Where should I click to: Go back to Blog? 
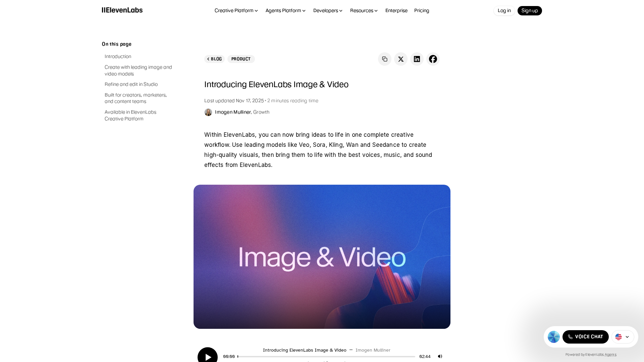(214, 59)
